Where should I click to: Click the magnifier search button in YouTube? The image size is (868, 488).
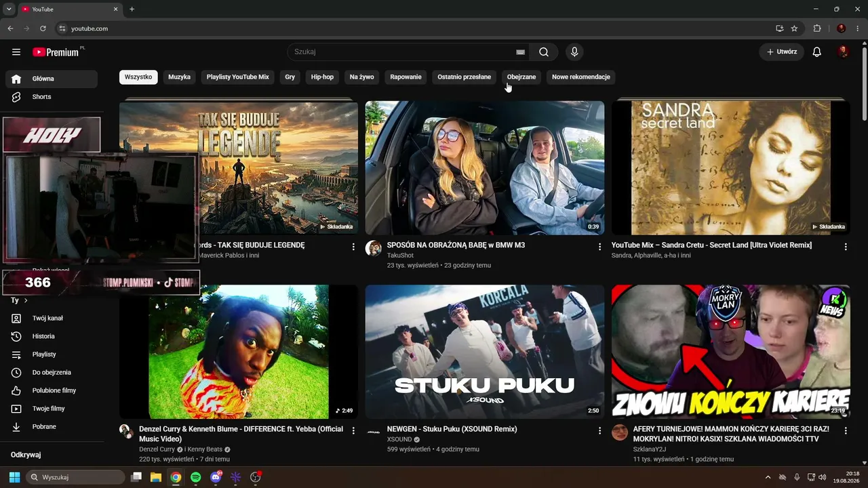pos(544,52)
